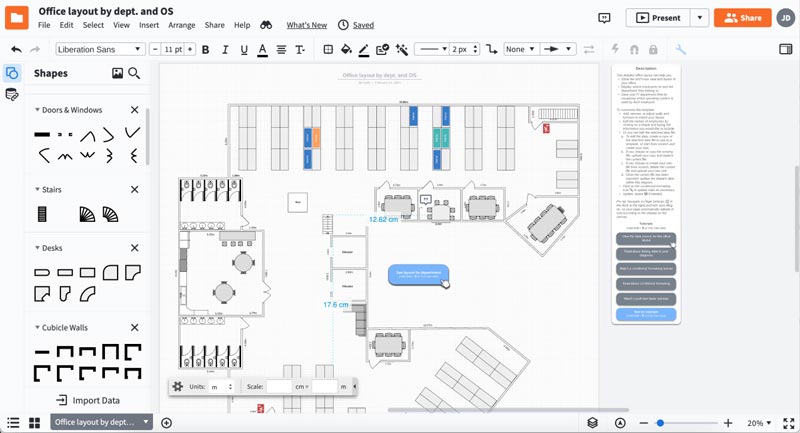
Task: Select the fill color bucket icon
Action: 346,49
